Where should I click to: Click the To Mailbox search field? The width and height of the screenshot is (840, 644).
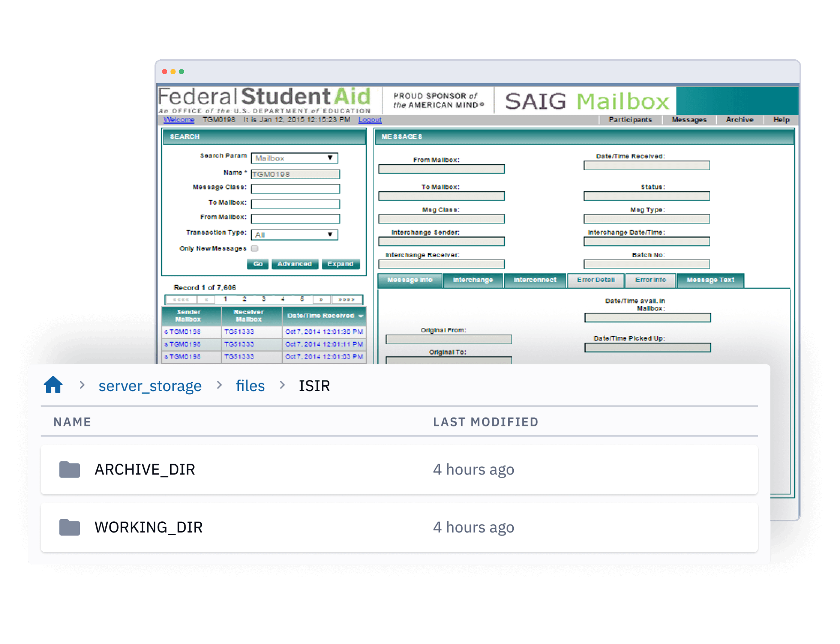pyautogui.click(x=295, y=204)
